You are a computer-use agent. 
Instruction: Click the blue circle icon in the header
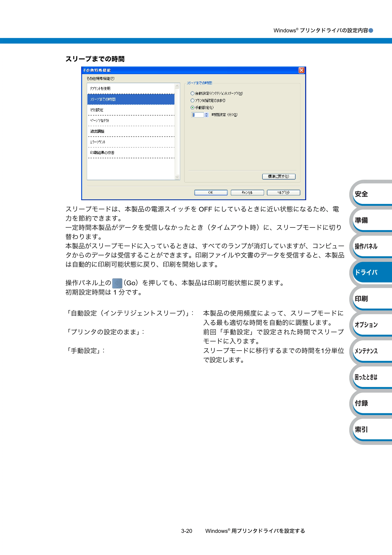pos(371,30)
